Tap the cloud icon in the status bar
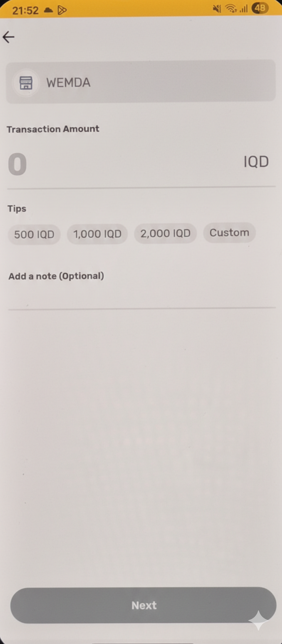Screen dimensions: 282x644 49,10
